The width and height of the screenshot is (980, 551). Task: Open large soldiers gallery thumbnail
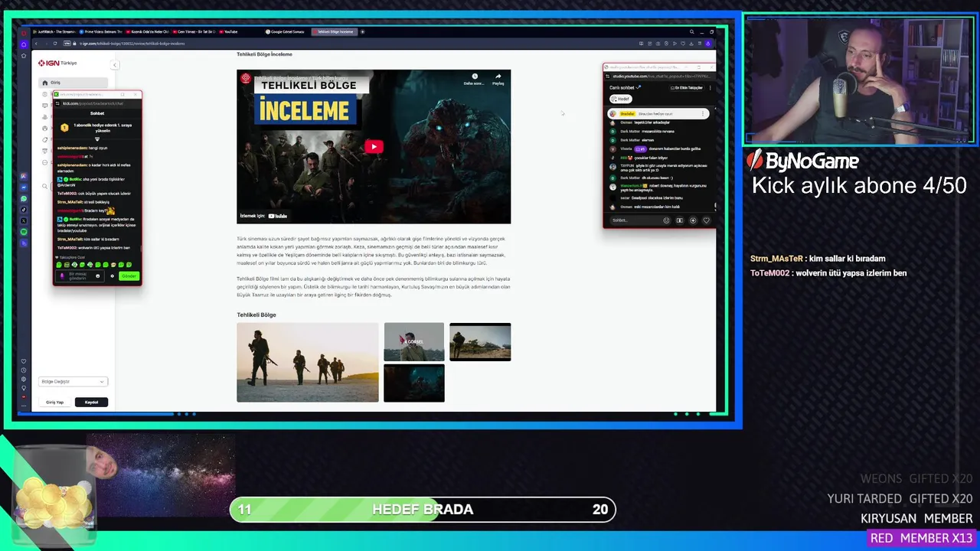coord(308,362)
